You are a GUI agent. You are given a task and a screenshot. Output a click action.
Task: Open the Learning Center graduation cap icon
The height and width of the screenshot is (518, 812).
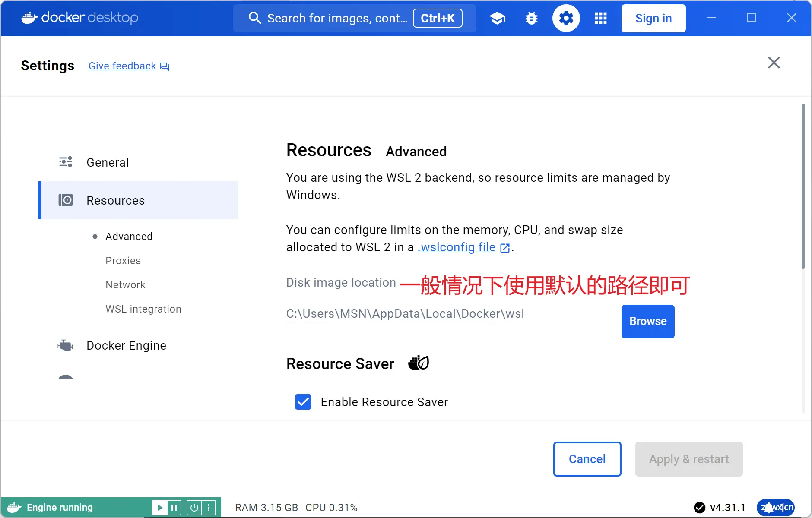[x=497, y=18]
